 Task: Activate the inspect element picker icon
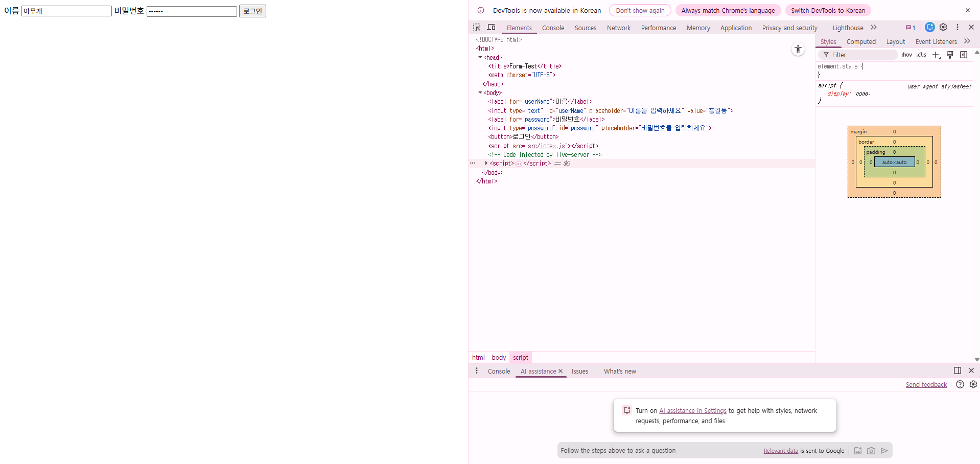click(477, 28)
